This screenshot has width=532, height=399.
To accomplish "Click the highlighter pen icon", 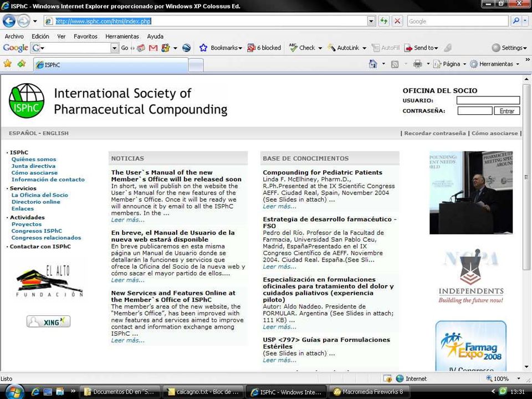I will tap(448, 48).
